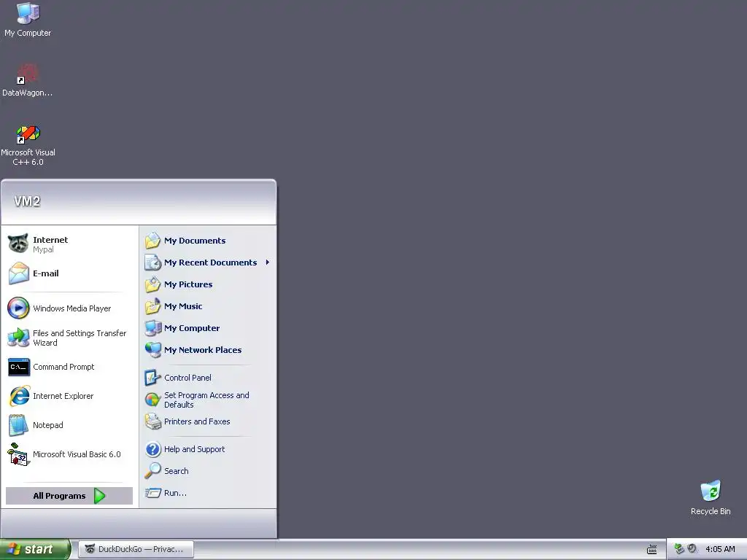
Task: Open My Documents folder
Action: [x=208, y=241]
